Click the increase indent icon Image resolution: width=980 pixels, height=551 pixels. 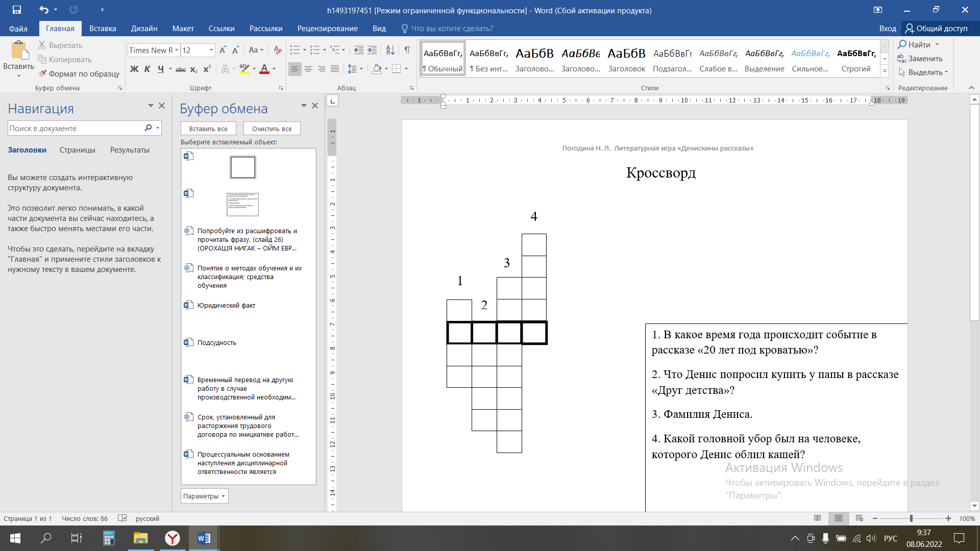point(372,50)
